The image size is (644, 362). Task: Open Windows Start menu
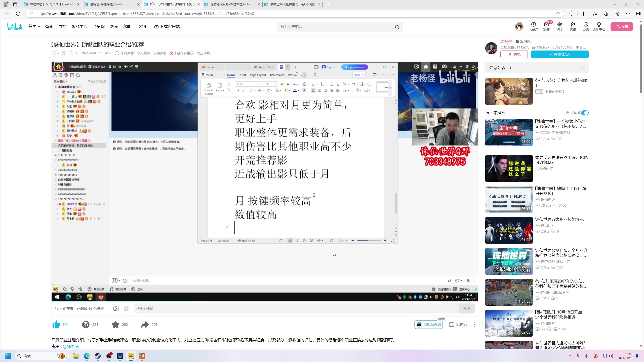pyautogui.click(x=8, y=356)
